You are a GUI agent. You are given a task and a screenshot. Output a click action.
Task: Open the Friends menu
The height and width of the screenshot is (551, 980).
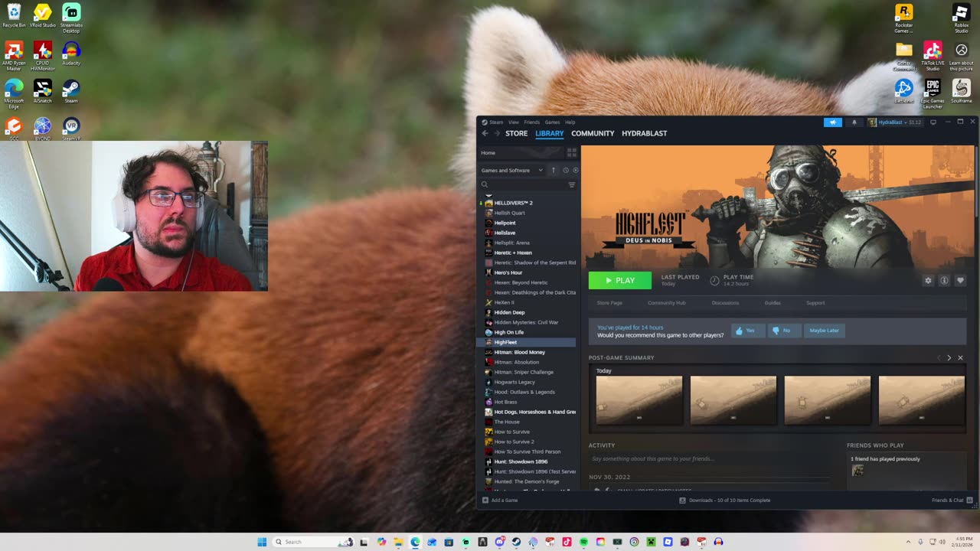tap(531, 122)
